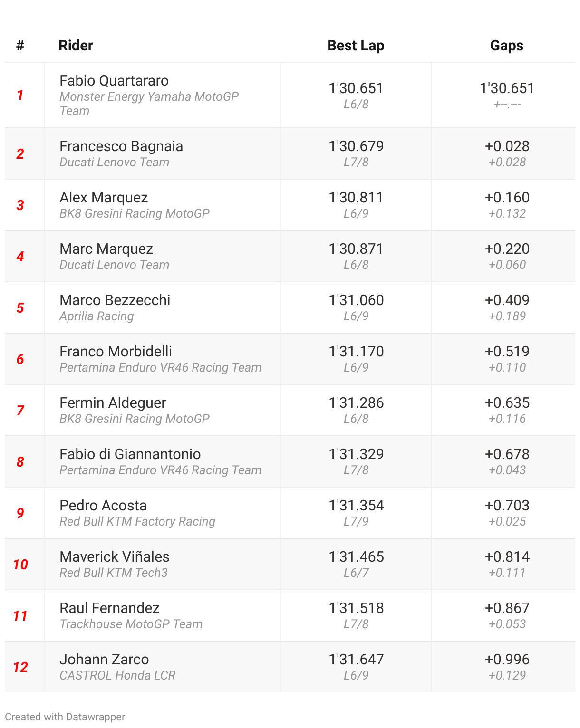Click Pedro Acosta's team Red Bull KTM Factory Racing
The image size is (580, 728).
click(x=137, y=522)
